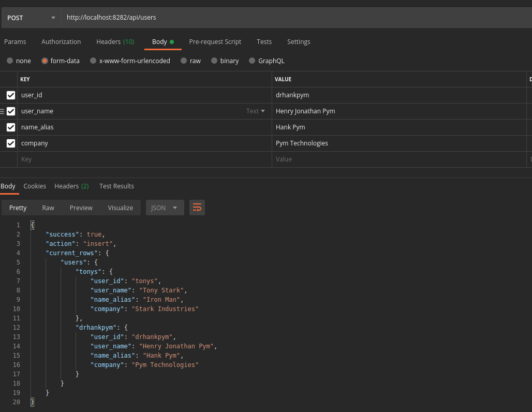Expand the JSON format dropdown

[165, 208]
